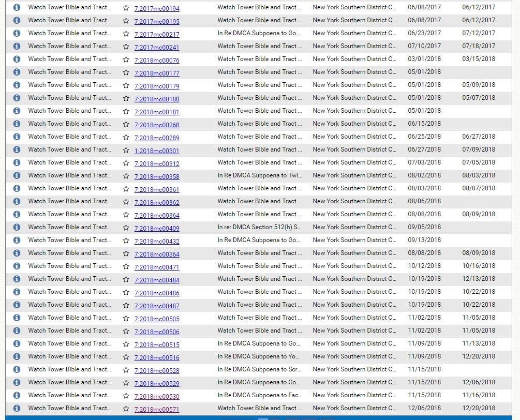
Task: Favorite case 7:2018mc00484 with star
Action: point(126,279)
